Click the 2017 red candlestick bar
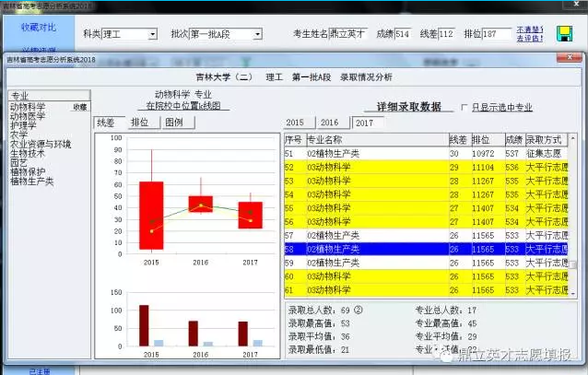 250,216
